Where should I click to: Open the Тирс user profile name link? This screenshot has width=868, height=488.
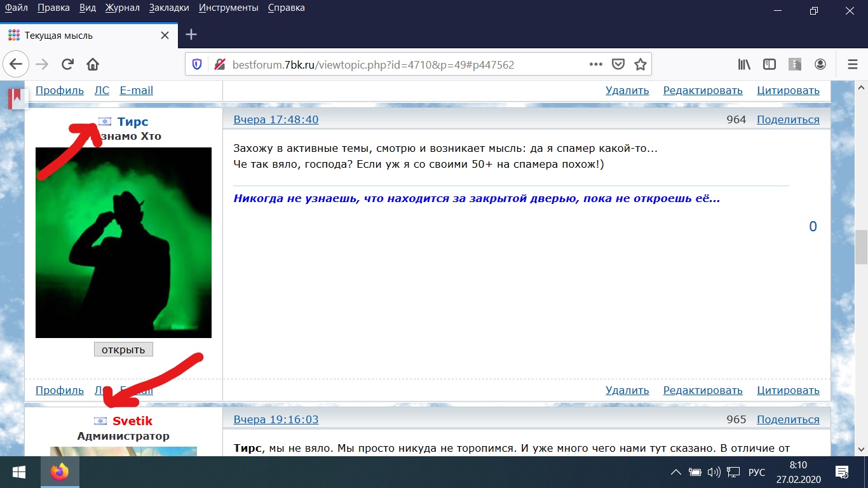coord(133,122)
